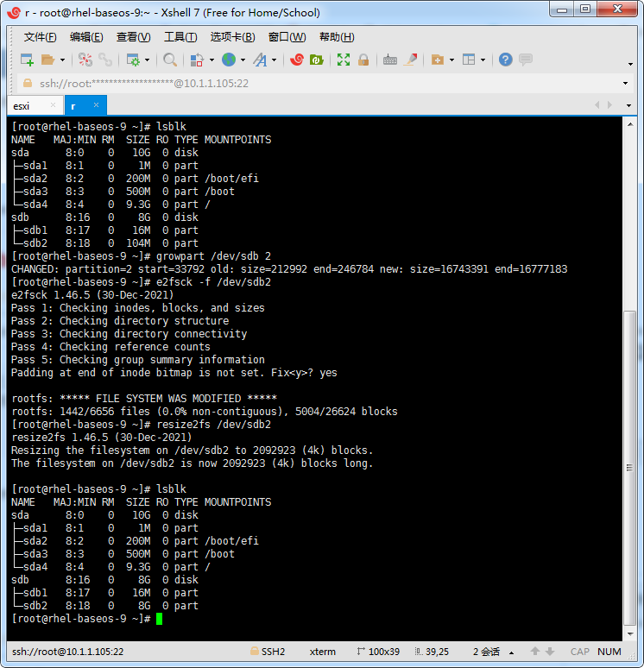Click the terminal scrollbar down arrow

click(x=630, y=634)
